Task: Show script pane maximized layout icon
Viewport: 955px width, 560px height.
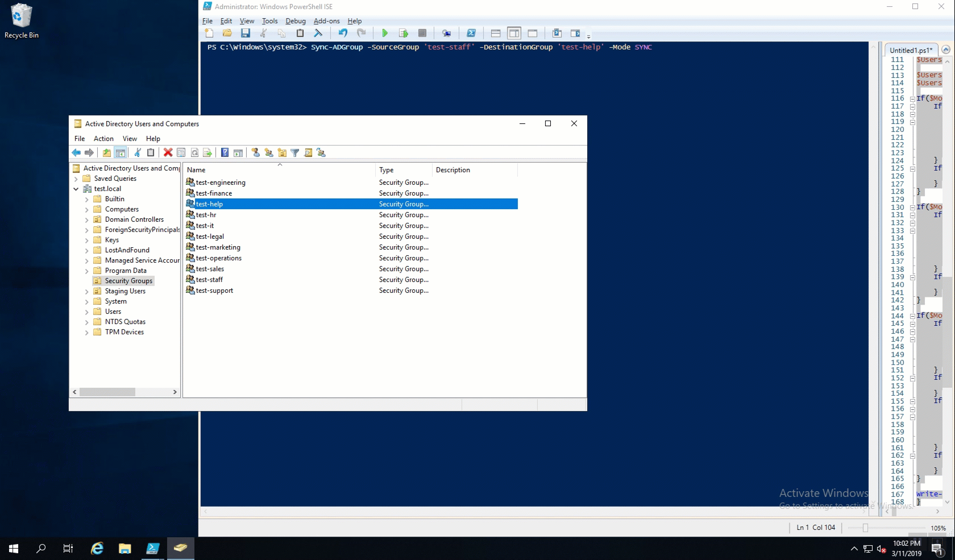Action: [x=533, y=33]
